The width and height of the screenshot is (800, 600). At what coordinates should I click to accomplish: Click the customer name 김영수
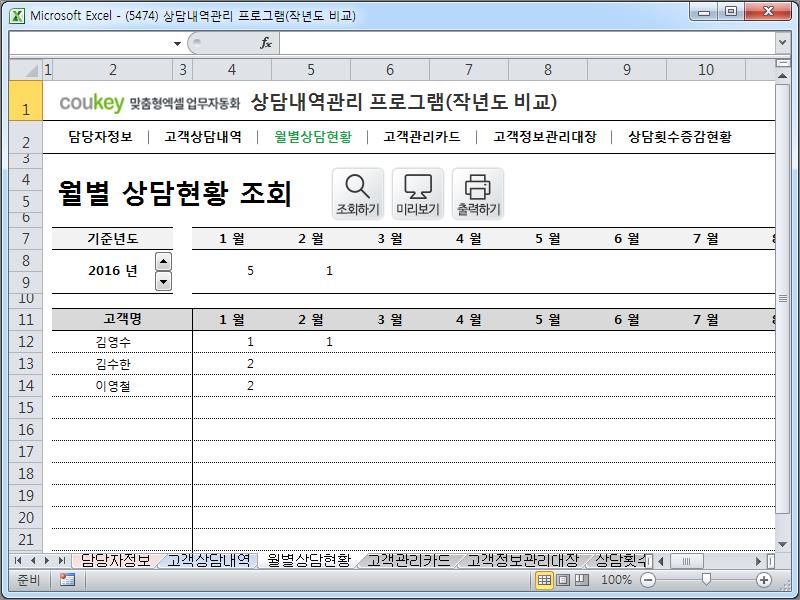pyautogui.click(x=113, y=342)
